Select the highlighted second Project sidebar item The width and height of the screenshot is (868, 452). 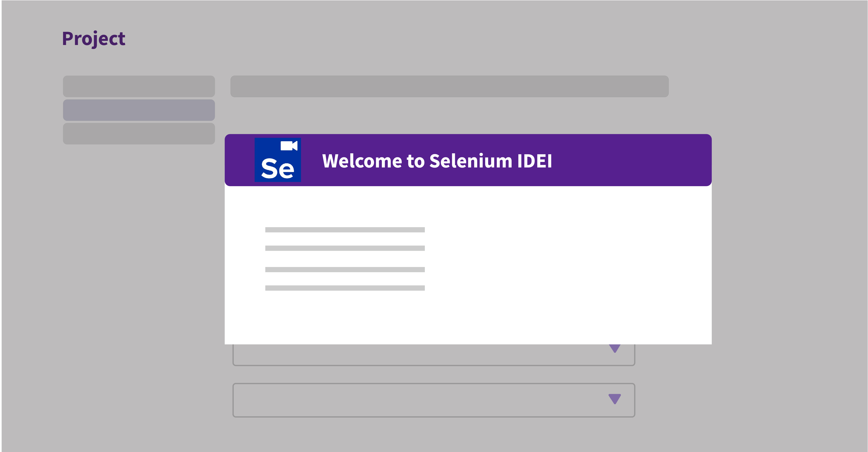tap(139, 110)
